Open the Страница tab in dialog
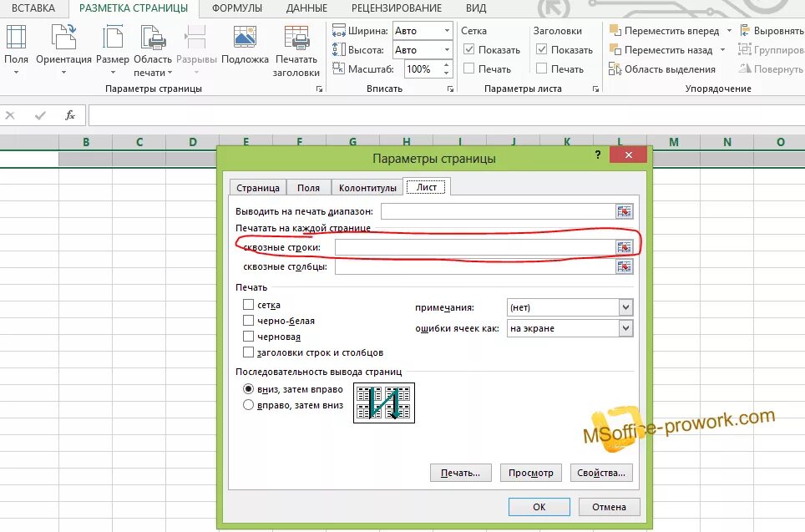The image size is (805, 532). (x=258, y=188)
